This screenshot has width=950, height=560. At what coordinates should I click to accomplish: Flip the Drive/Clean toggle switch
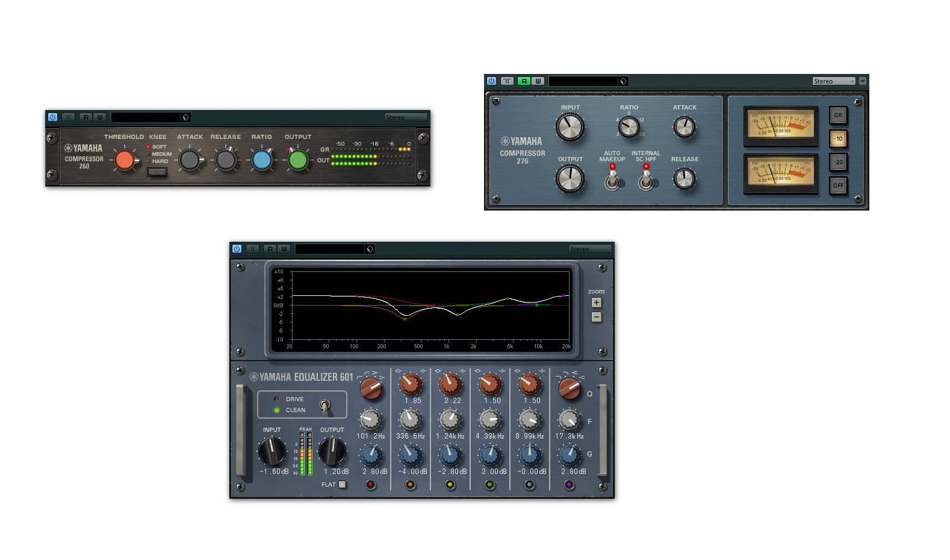pos(324,406)
